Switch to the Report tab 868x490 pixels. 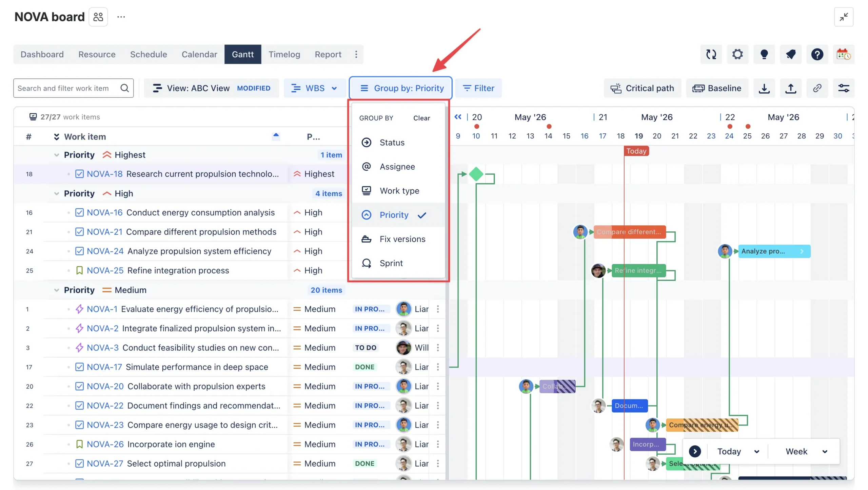click(x=328, y=54)
